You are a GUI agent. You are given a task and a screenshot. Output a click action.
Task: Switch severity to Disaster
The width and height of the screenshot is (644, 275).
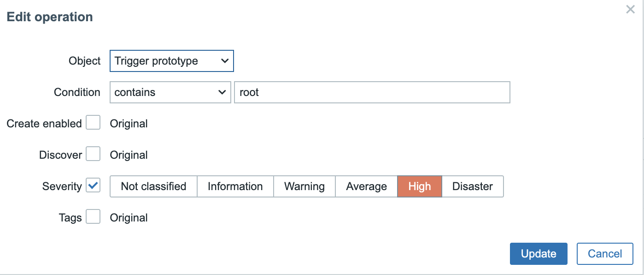pyautogui.click(x=473, y=186)
